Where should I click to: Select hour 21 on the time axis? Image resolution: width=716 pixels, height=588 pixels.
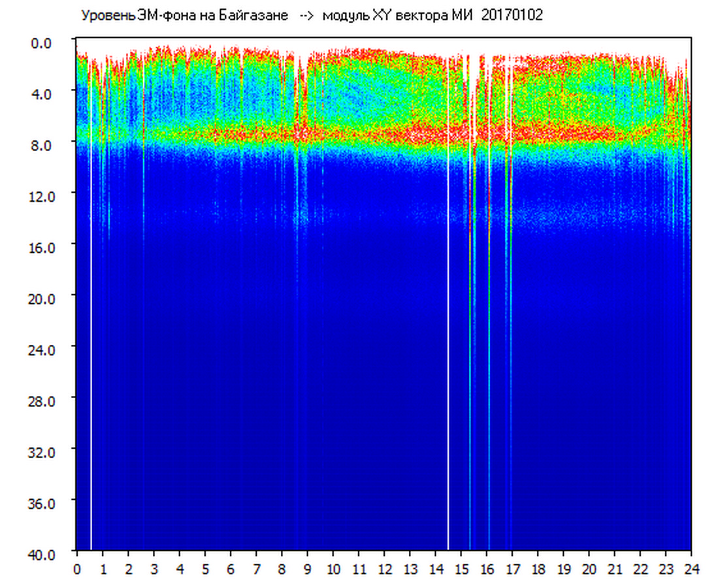coord(615,569)
